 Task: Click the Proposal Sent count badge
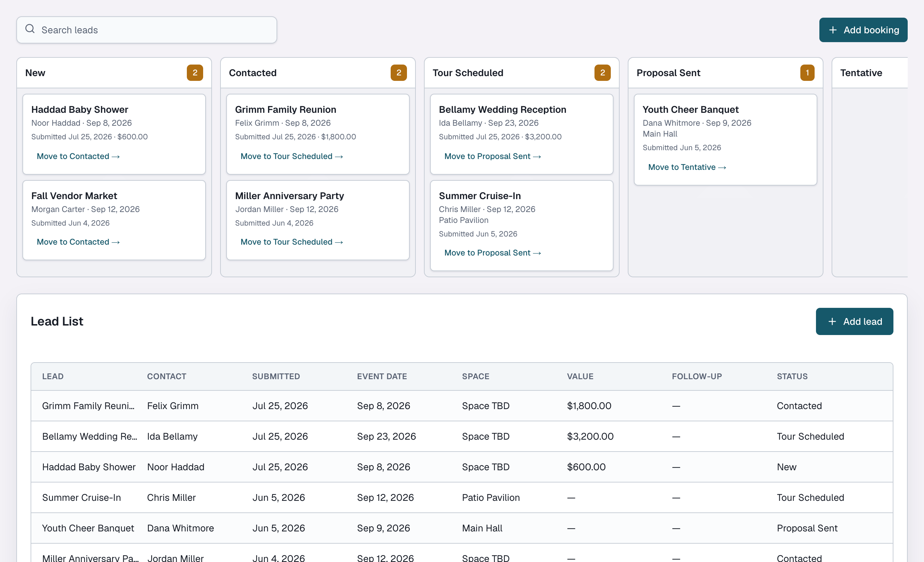[807, 73]
